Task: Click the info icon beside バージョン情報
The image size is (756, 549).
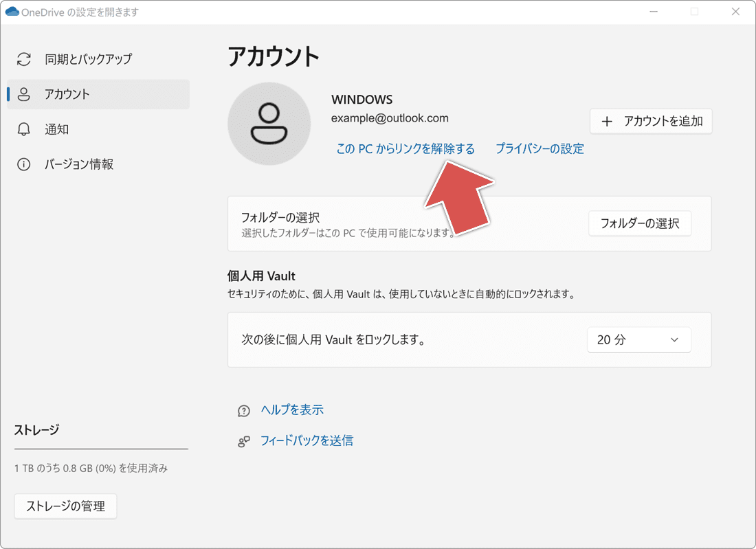Action: (x=23, y=164)
